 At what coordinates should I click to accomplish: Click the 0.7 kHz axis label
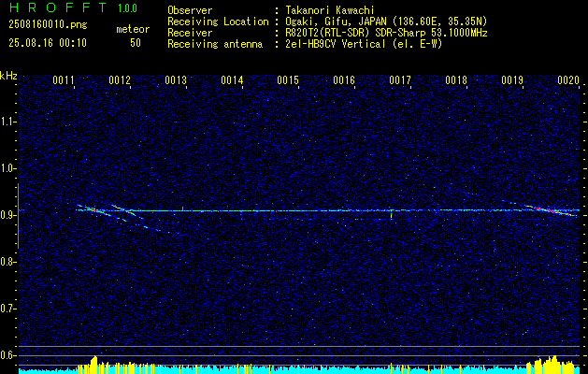pyautogui.click(x=7, y=309)
